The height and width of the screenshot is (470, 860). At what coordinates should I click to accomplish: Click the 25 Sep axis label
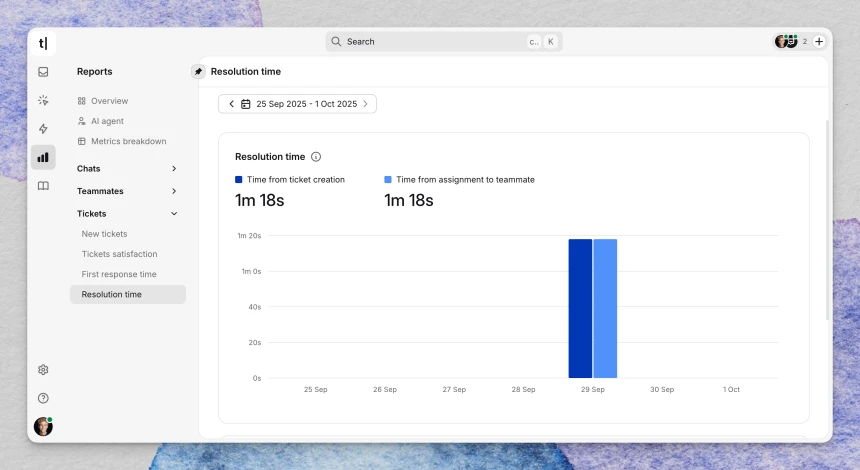point(315,389)
